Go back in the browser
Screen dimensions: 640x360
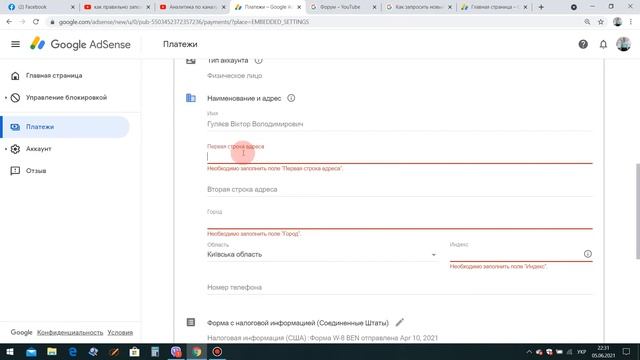click(9, 22)
